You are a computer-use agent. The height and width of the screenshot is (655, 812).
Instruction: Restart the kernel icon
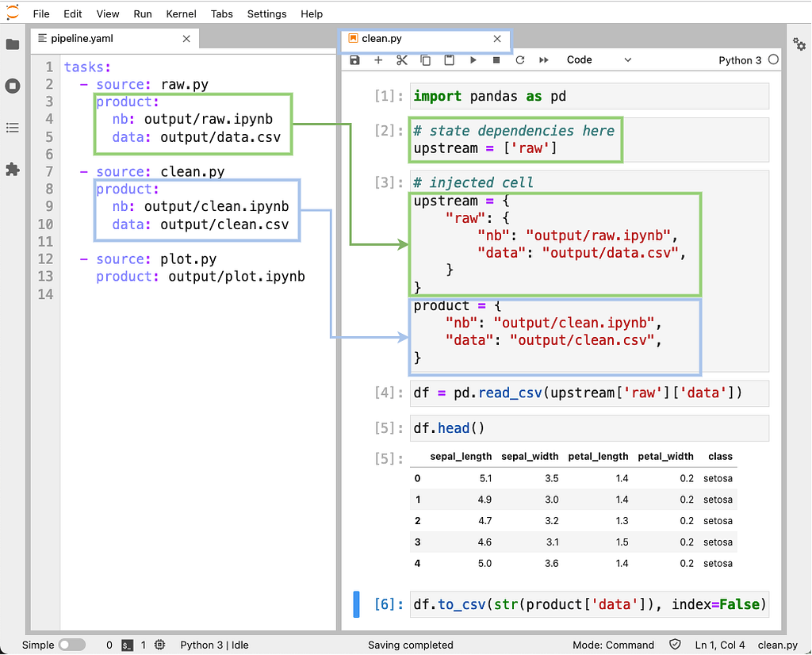coord(520,60)
